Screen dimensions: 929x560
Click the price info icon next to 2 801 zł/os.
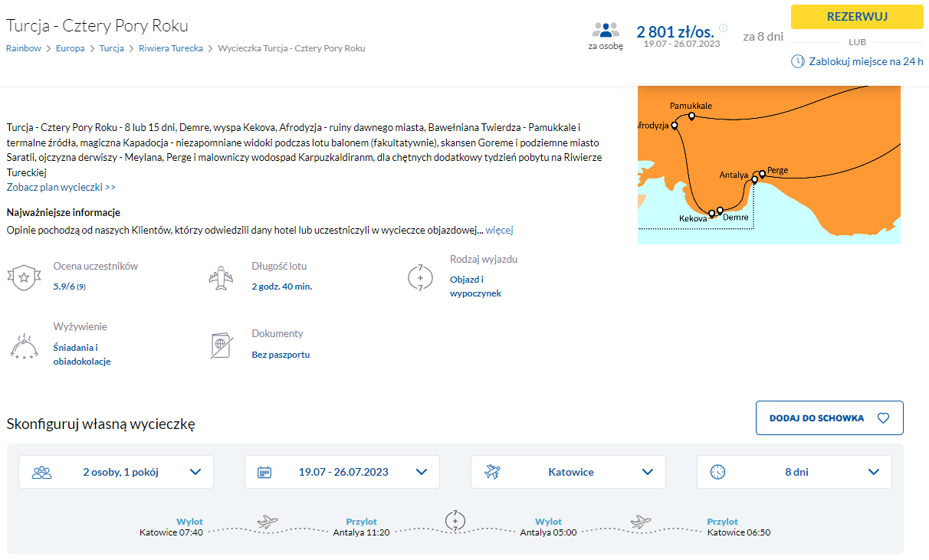tap(723, 28)
